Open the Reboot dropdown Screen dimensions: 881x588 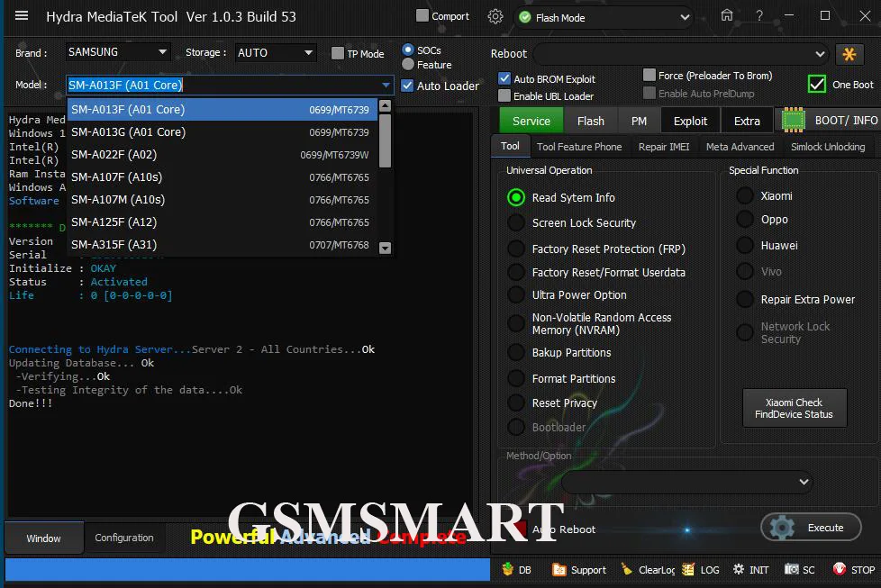681,54
